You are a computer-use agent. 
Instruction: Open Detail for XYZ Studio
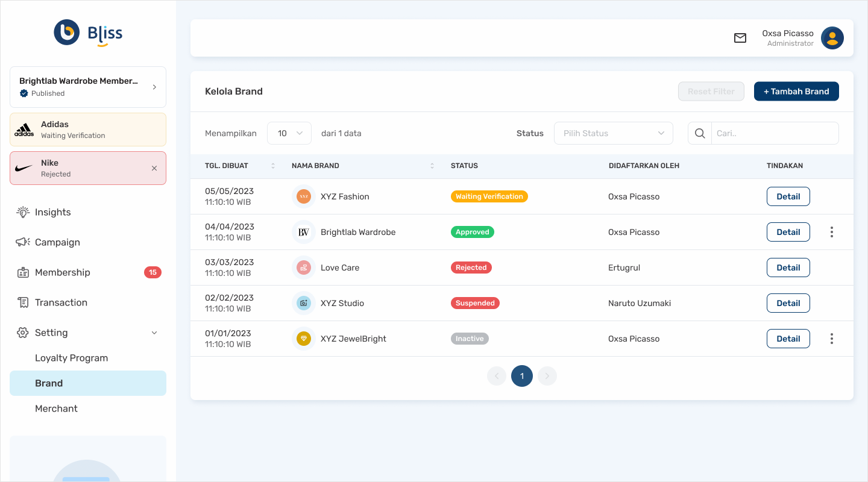tap(788, 303)
